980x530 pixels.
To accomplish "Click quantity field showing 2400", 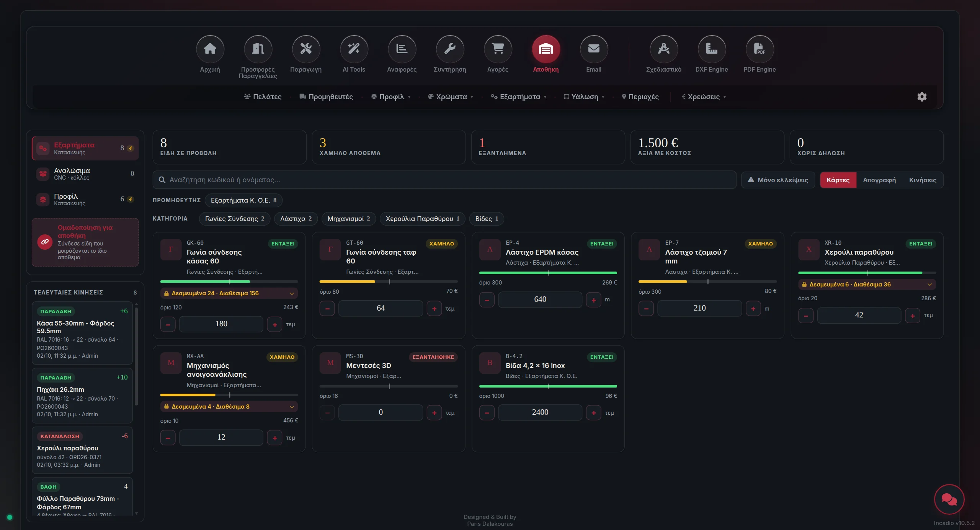I will 540,412.
